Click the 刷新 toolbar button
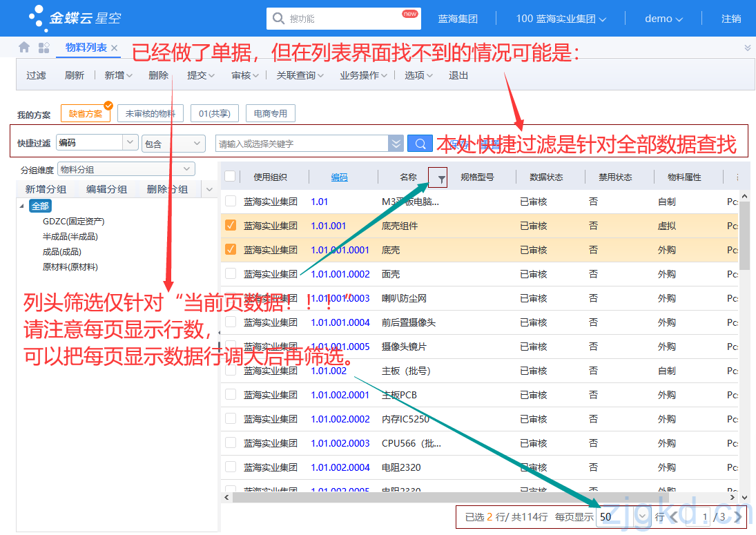The height and width of the screenshot is (535, 756). [x=75, y=75]
